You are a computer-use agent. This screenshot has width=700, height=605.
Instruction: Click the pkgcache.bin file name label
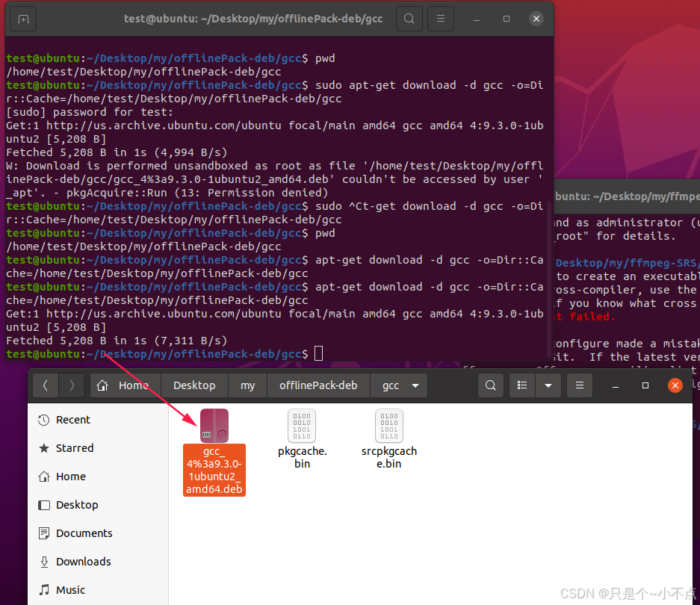coord(303,457)
